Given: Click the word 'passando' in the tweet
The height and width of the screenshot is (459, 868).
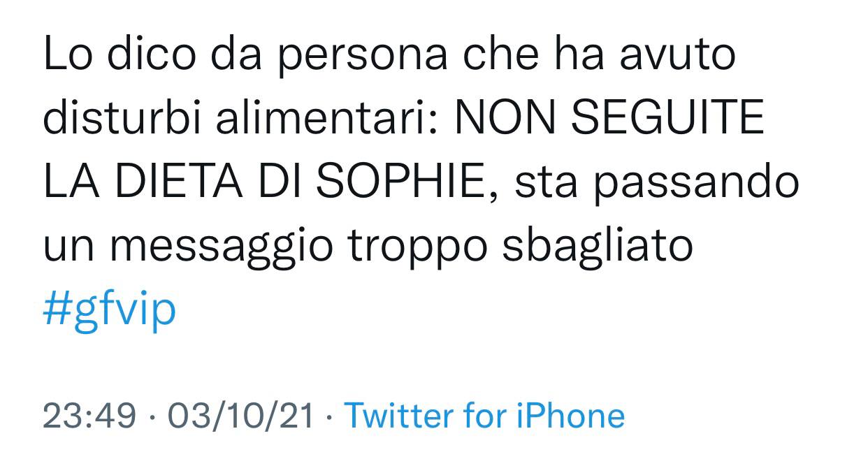Looking at the screenshot, I should tap(697, 182).
